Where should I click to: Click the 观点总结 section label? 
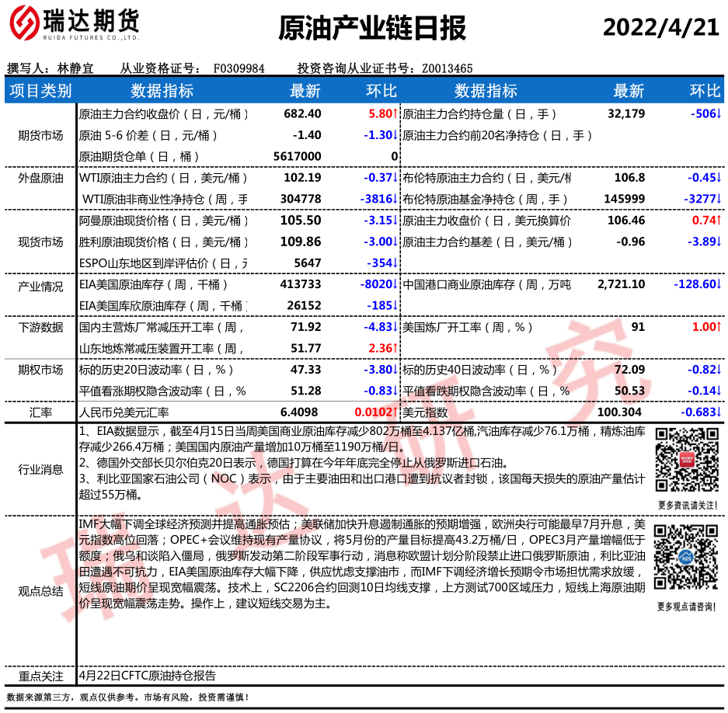40,591
